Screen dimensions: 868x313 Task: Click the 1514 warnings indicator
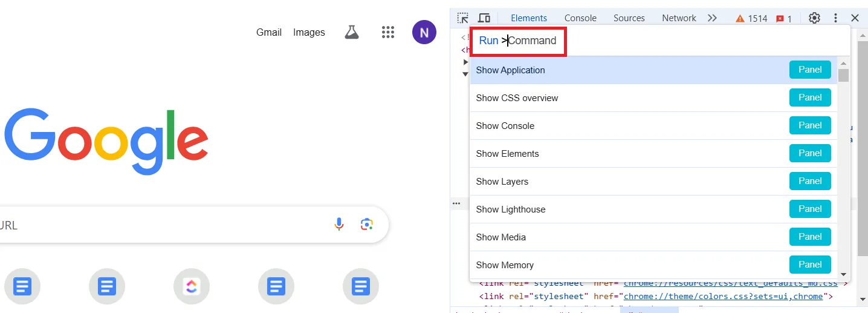click(x=751, y=18)
